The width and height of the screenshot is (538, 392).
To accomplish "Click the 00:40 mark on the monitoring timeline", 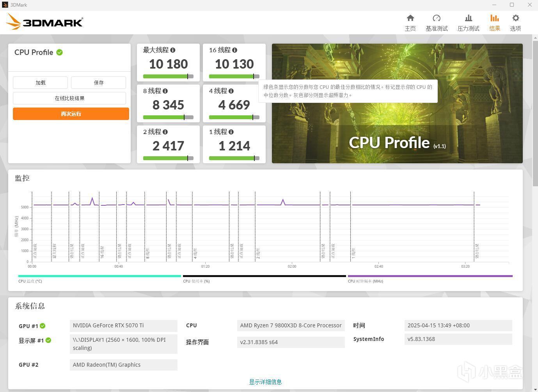I will point(119,267).
